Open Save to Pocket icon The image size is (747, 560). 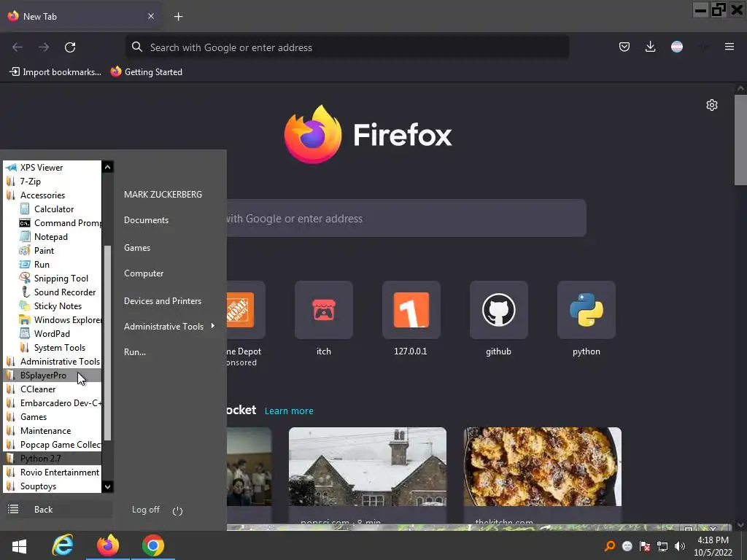(x=624, y=47)
